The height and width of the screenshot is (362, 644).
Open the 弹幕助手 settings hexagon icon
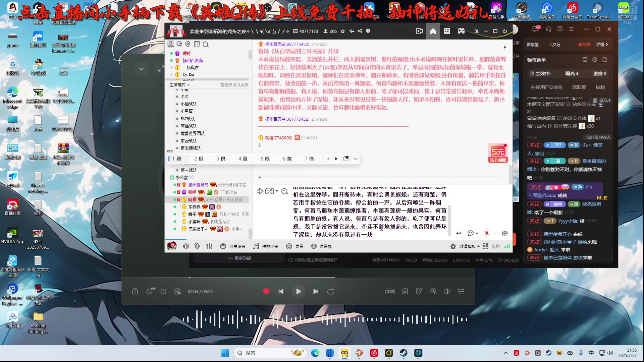pos(595,60)
